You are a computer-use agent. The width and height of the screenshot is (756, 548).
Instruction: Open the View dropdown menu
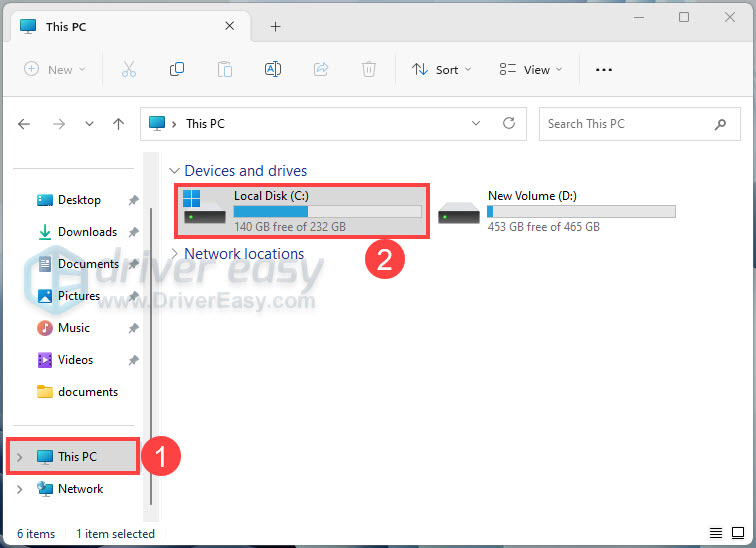pos(531,69)
